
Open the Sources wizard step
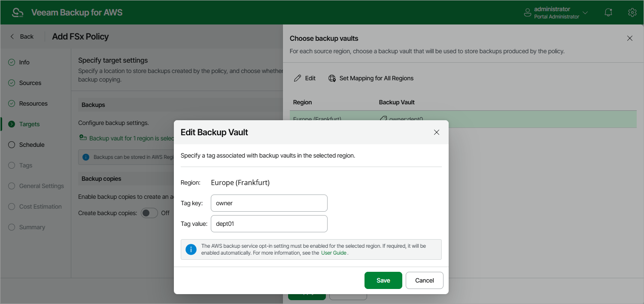(x=30, y=83)
